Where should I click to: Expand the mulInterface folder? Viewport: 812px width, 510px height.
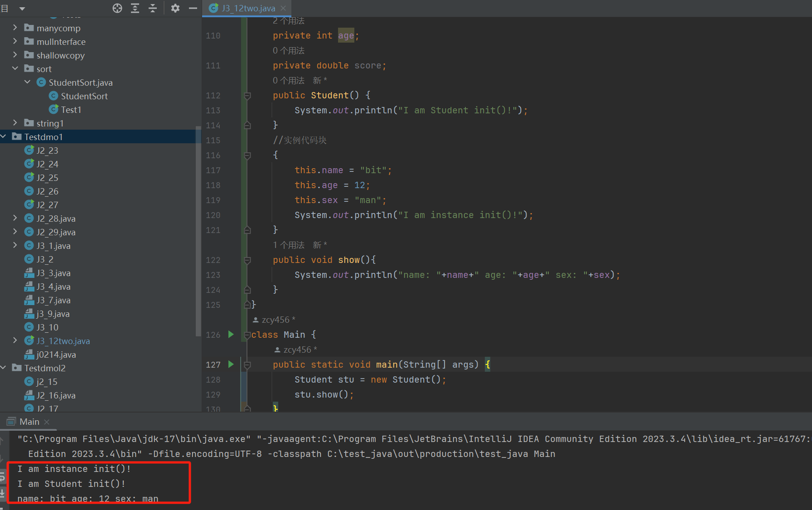15,41
